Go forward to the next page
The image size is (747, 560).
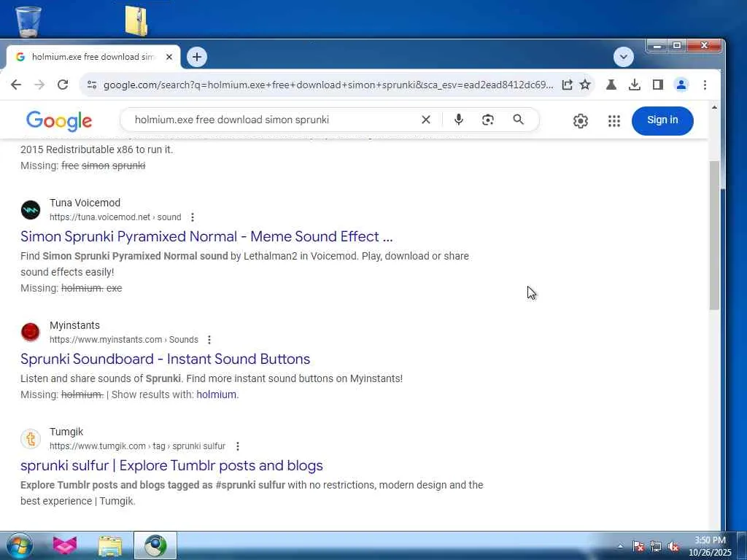[x=39, y=85]
